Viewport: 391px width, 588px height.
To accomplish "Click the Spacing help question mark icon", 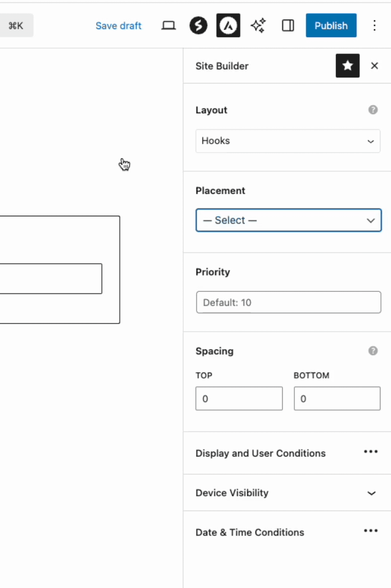I will pos(373,351).
